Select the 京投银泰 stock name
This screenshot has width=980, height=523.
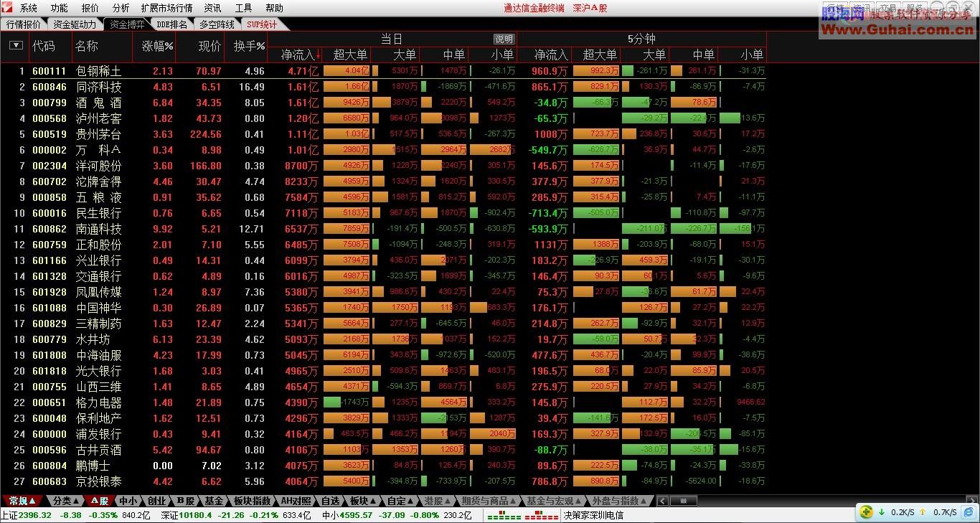[98, 481]
